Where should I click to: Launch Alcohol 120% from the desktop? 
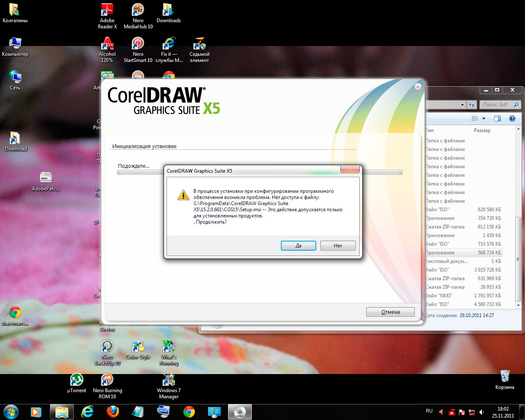point(107,50)
